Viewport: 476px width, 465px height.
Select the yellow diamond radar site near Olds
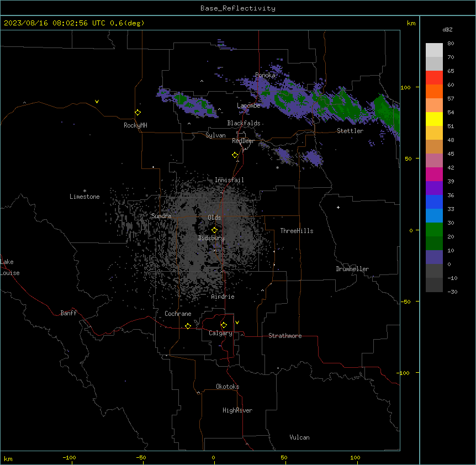point(215,230)
